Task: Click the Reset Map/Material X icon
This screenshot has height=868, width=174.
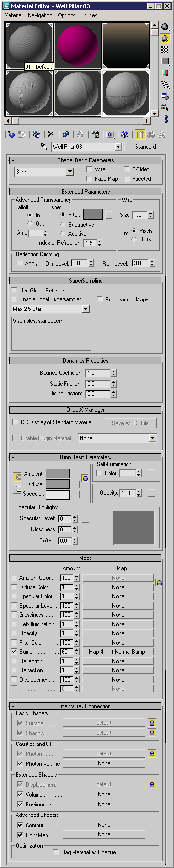Action: coord(51,134)
